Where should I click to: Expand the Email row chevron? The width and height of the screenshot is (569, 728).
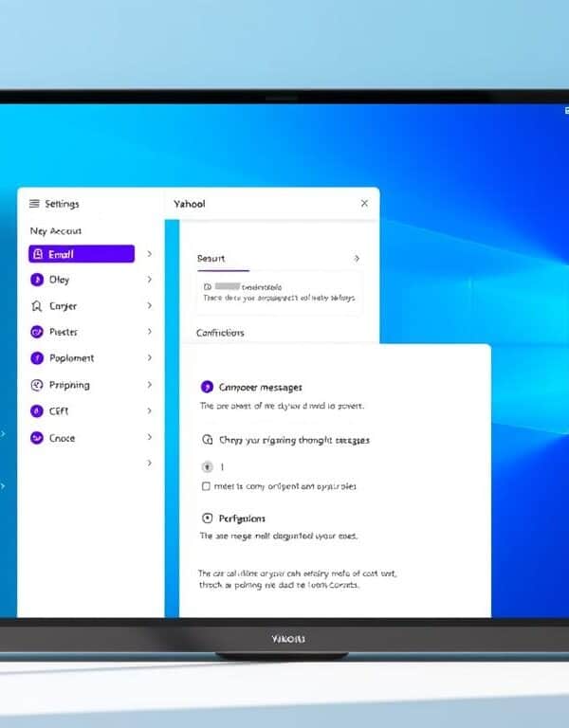point(150,253)
